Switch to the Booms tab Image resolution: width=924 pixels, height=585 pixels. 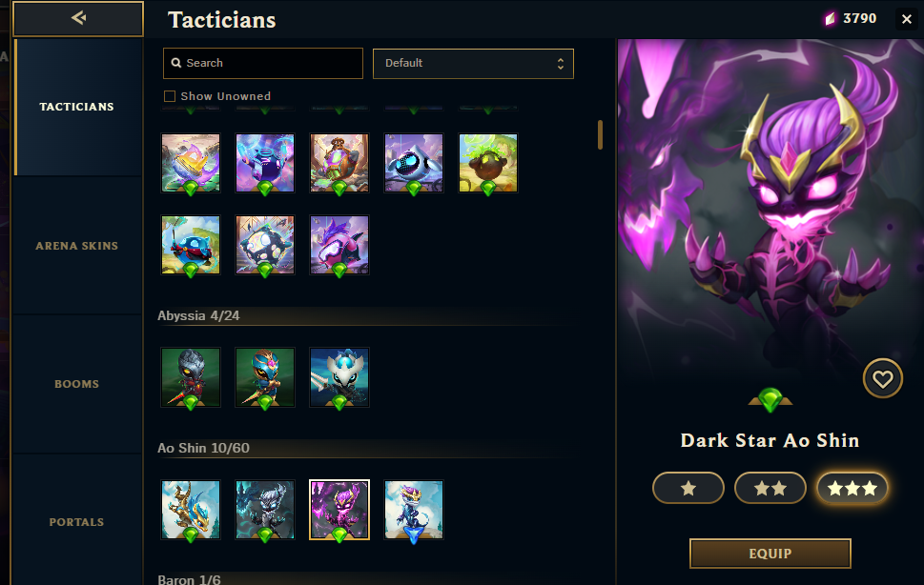tap(76, 384)
